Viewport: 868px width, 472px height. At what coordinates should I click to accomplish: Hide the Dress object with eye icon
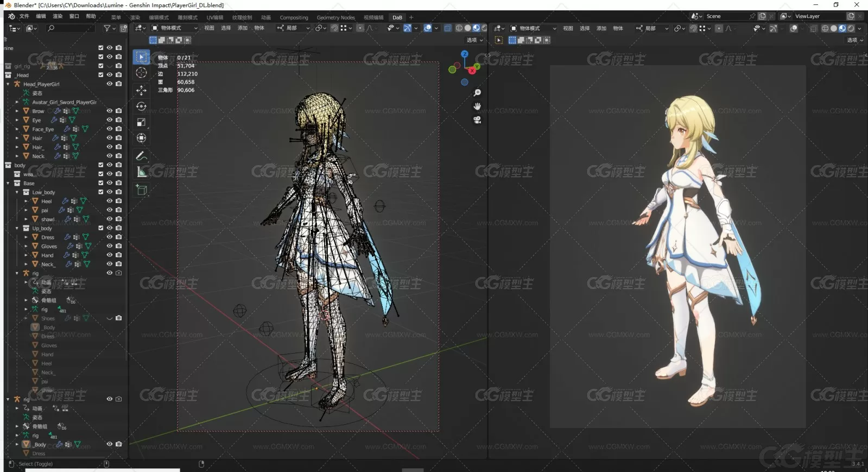(110, 237)
